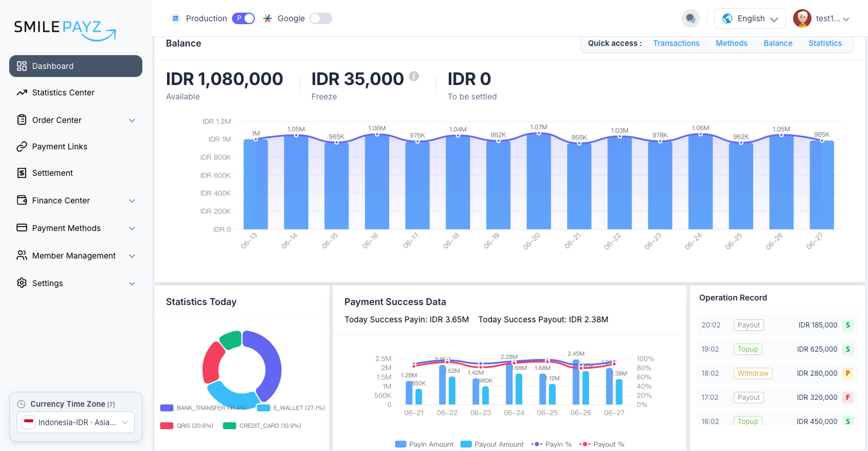
Task: Open the chat messages icon
Action: 691,18
